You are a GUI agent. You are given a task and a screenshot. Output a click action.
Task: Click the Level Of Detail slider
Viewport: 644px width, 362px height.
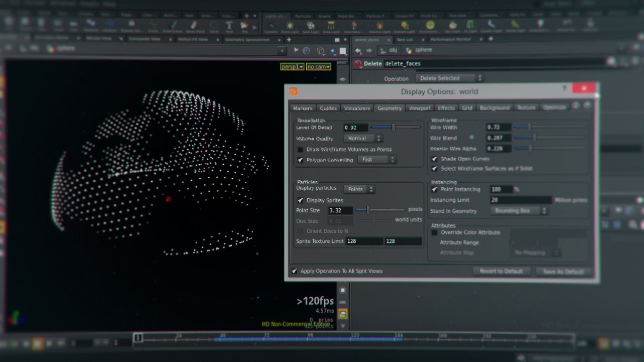click(396, 127)
